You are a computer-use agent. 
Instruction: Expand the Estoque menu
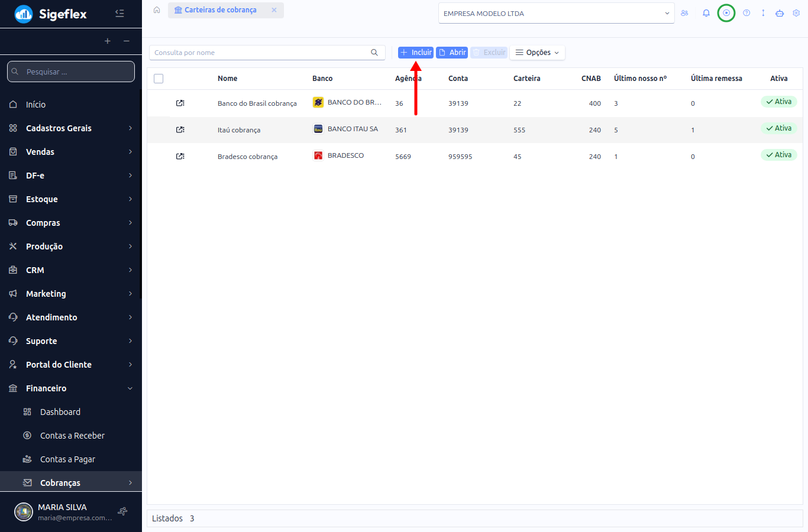pos(71,199)
